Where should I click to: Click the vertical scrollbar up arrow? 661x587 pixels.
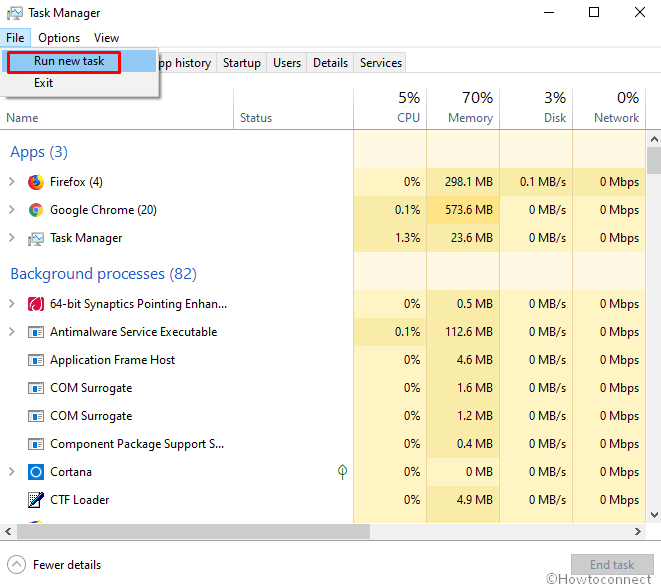tap(654, 139)
